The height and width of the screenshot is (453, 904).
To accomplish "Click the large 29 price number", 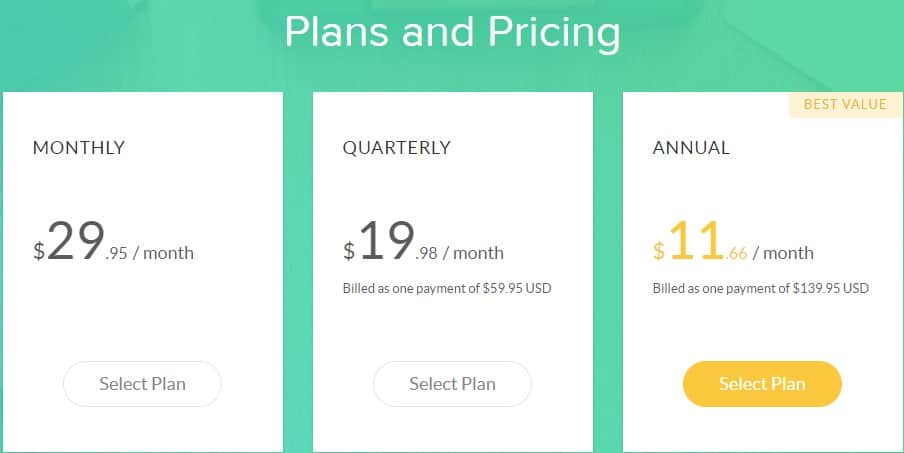I will pyautogui.click(x=76, y=241).
